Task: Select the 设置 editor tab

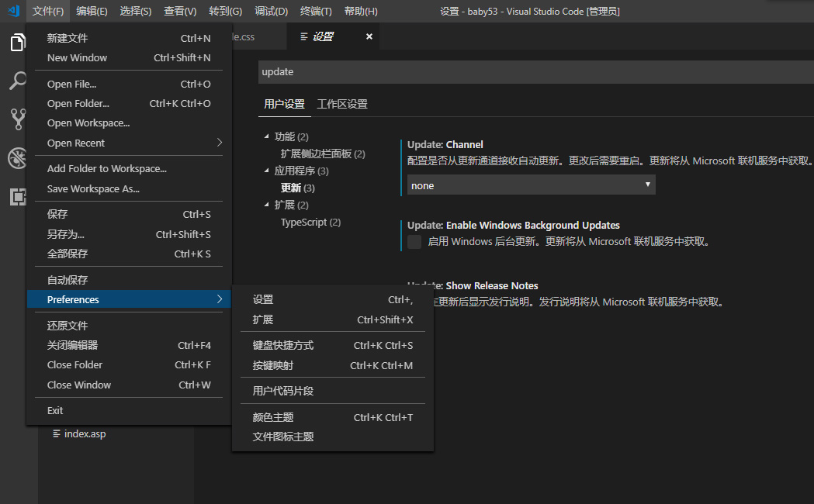Action: coord(333,36)
